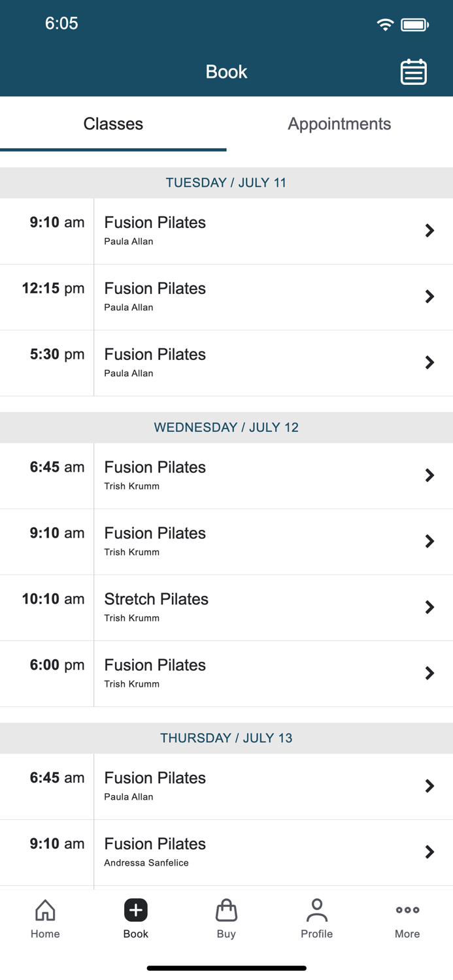Tap the Wi-Fi status icon

coord(385,24)
